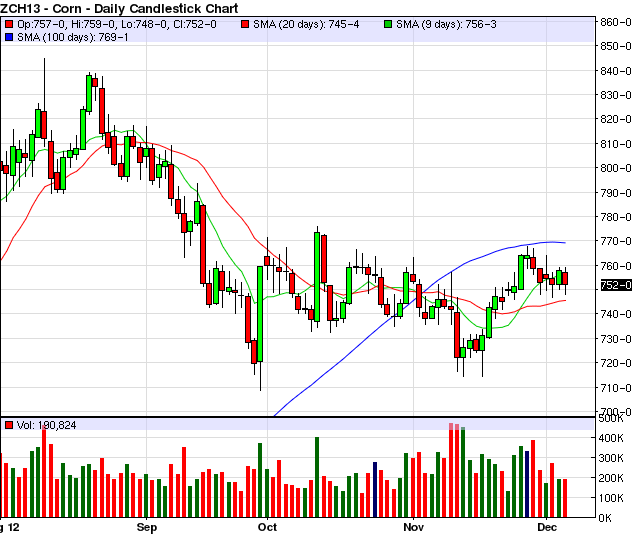This screenshot has height=536, width=640.
Task: Click the right end of the blue 100-day SMA line
Action: pos(564,243)
